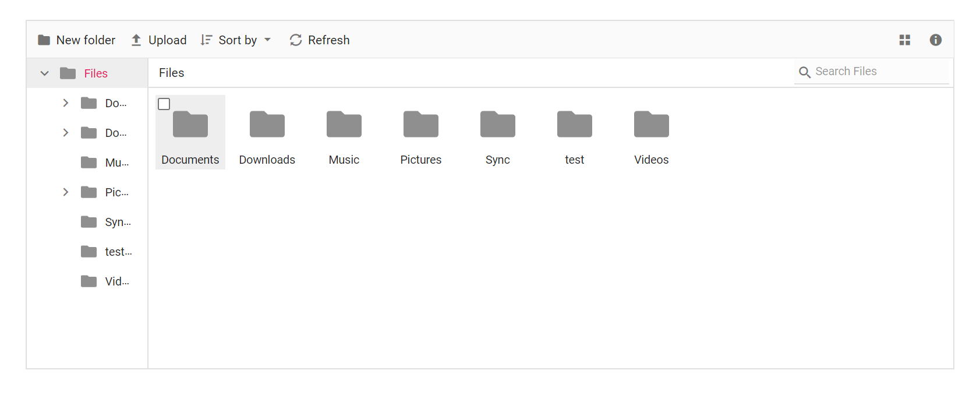Viewport: 980px width, 402px height.
Task: Open the Sort by dropdown
Action: (236, 40)
